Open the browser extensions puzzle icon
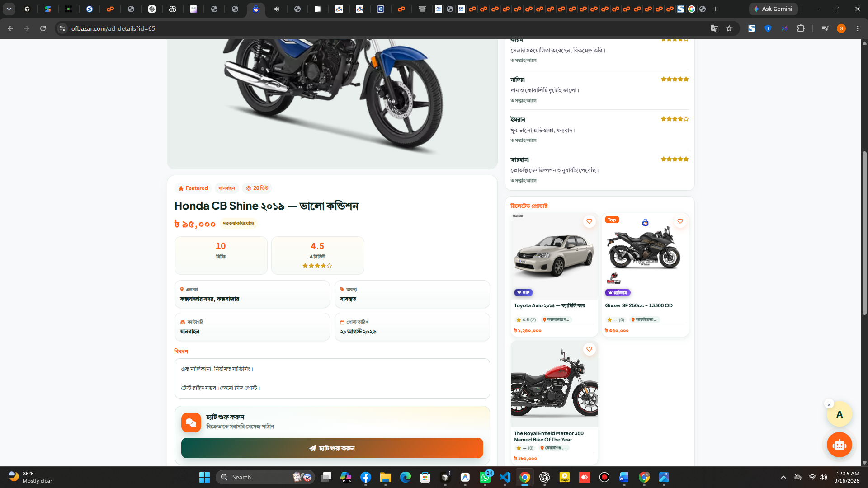Viewport: 868px width, 488px height. coord(801,28)
